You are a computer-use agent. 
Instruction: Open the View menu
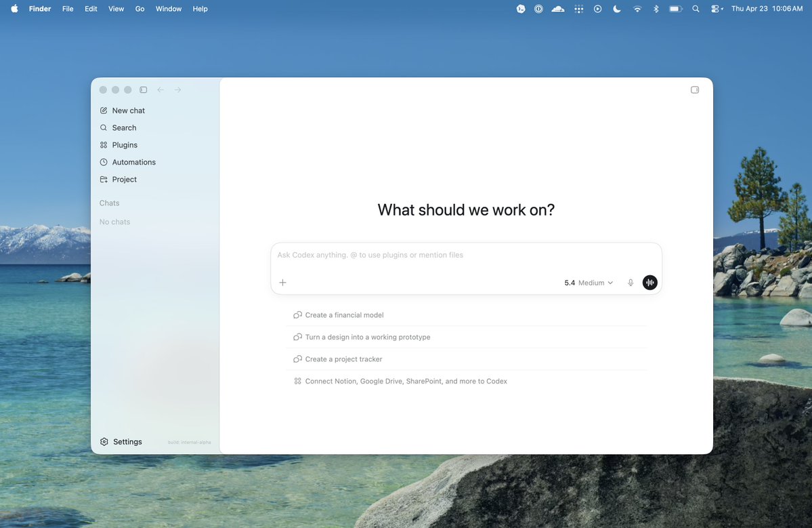click(x=116, y=9)
